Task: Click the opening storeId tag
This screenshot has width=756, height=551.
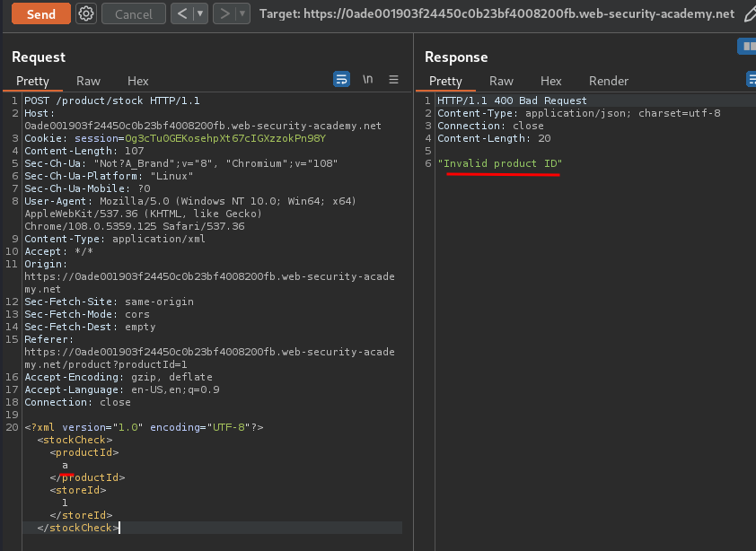Action: (77, 490)
